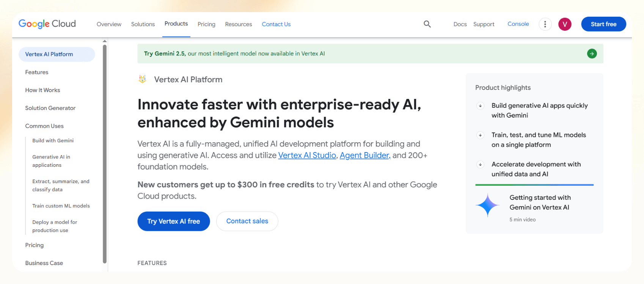Viewport: 644px width, 284px height.
Task: Open the Agent Builder link
Action: [x=365, y=155]
